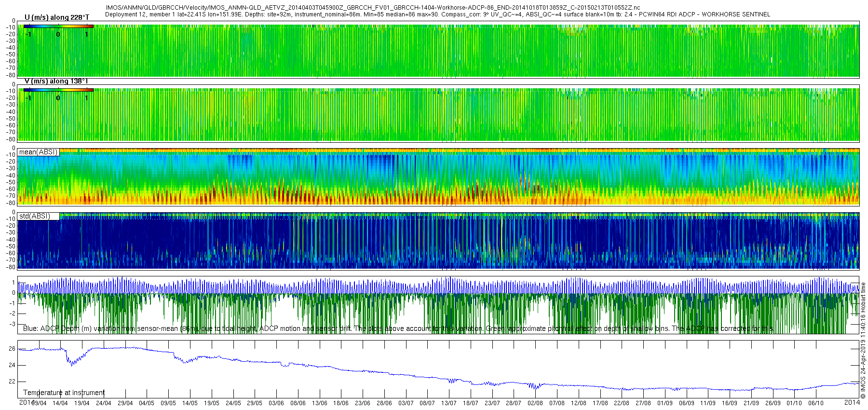Click the 07/08 date tick label
Screen dimensions: 868x410
pos(557,403)
